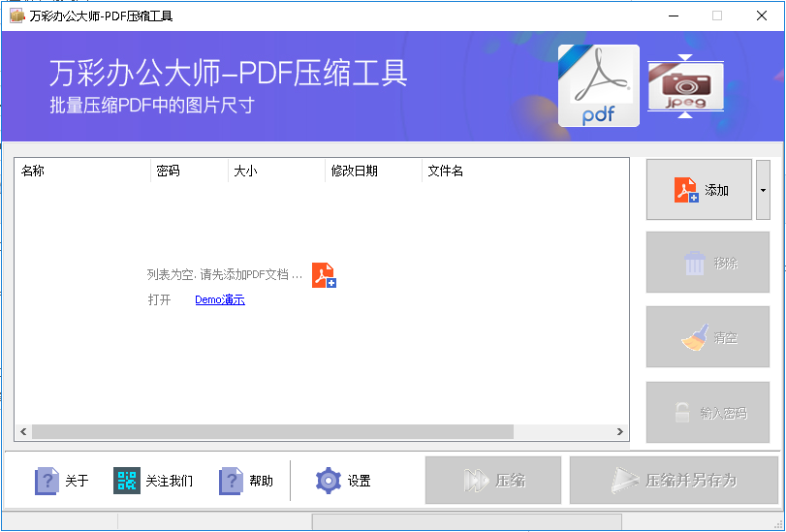Click the 移除 (Remove) trash button

pyautogui.click(x=707, y=263)
